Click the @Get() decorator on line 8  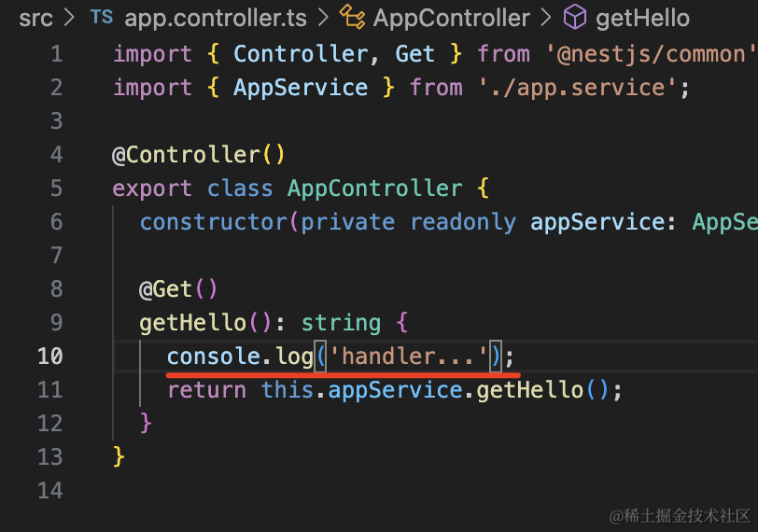coord(178,289)
